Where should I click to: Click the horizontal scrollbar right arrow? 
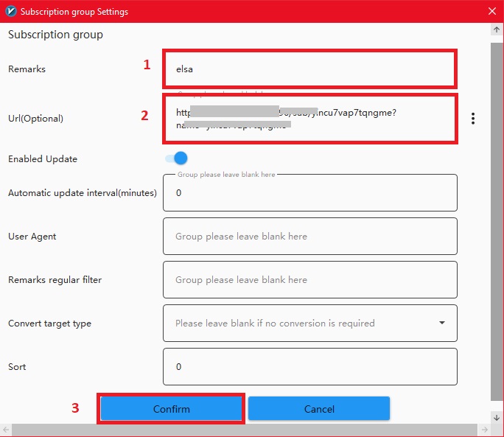click(x=486, y=430)
